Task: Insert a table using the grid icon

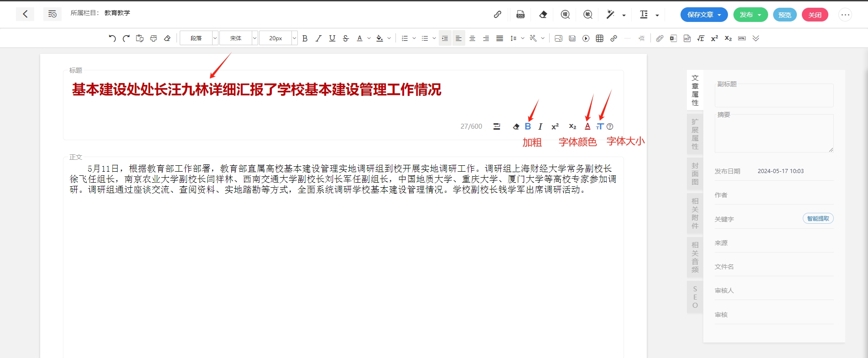Action: [600, 38]
